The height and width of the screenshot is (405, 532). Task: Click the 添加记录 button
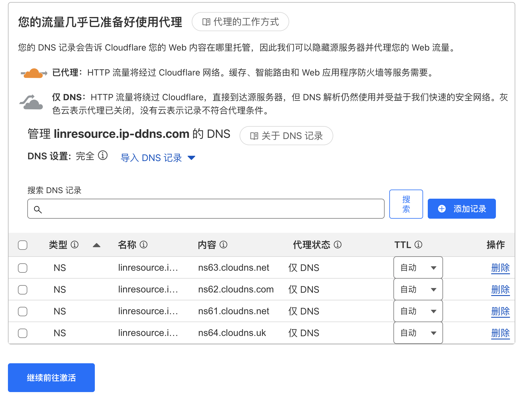click(x=462, y=209)
